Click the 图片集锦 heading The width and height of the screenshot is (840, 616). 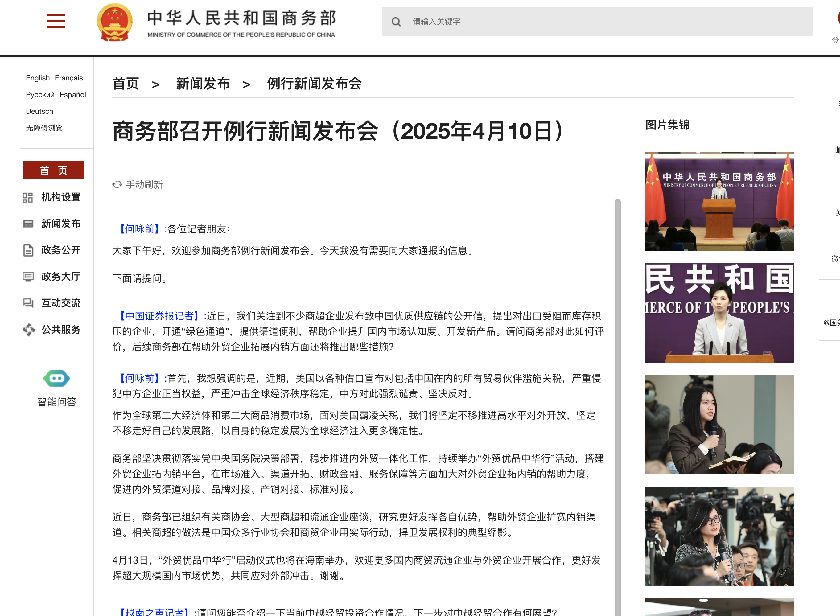click(667, 125)
